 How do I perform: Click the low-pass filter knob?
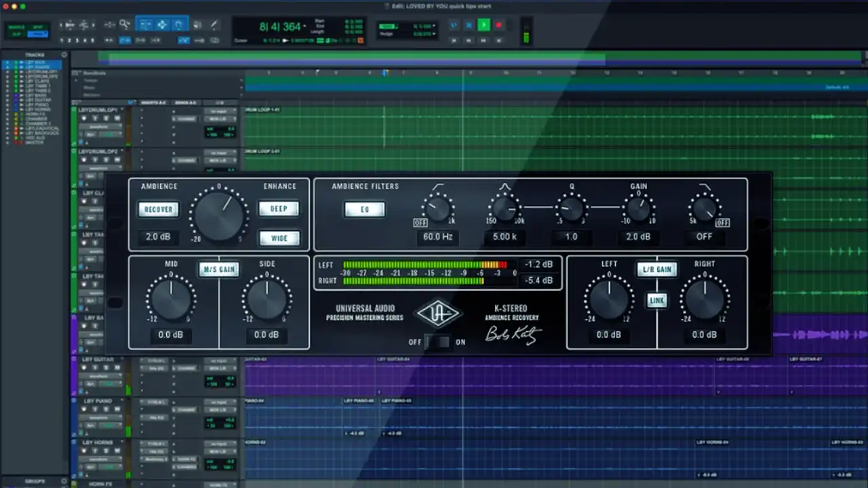704,209
